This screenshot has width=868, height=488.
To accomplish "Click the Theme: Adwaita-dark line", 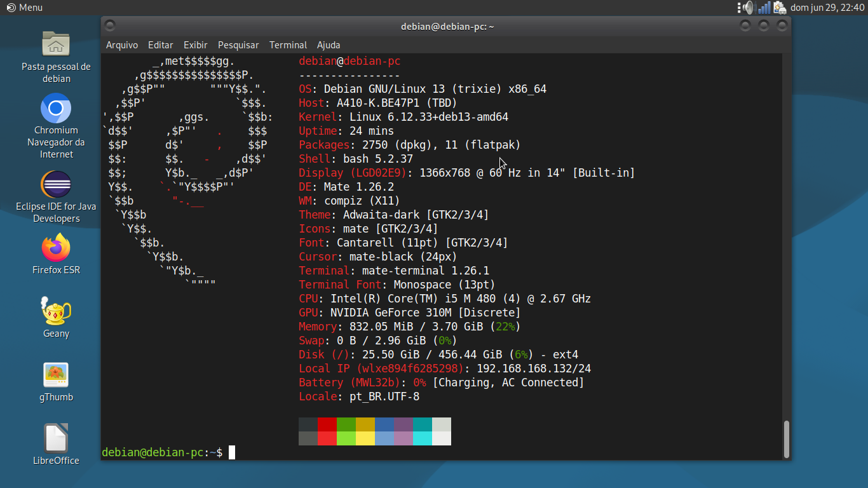I will click(394, 215).
